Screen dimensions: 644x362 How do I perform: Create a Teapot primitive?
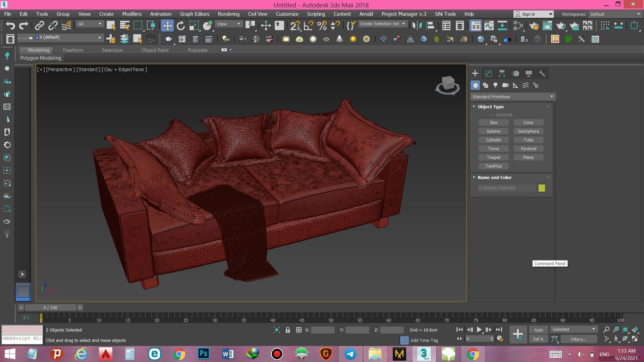tap(493, 157)
